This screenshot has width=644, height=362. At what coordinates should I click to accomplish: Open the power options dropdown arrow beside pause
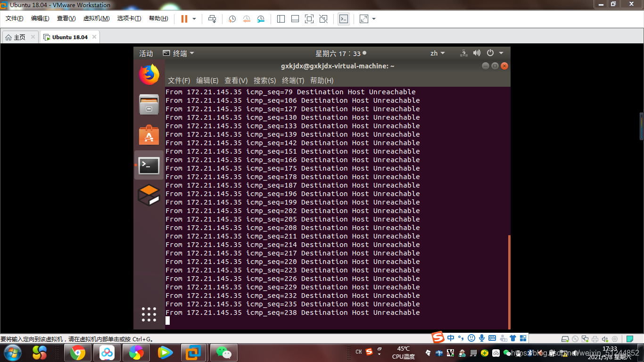tap(194, 19)
